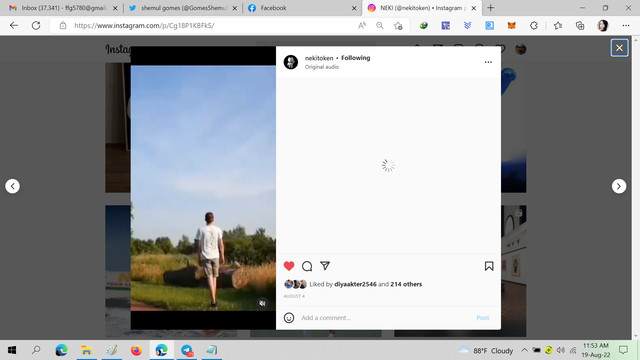Open the blue square P extension
Screen dimensions: 640x360
489,25
